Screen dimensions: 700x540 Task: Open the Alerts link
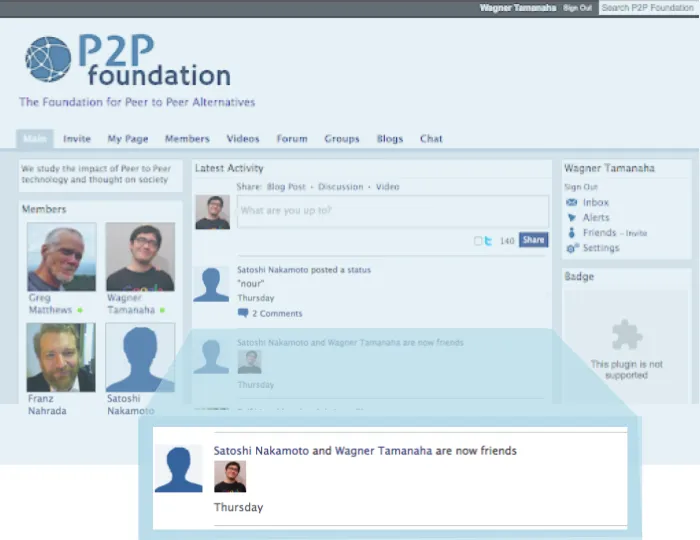(596, 218)
